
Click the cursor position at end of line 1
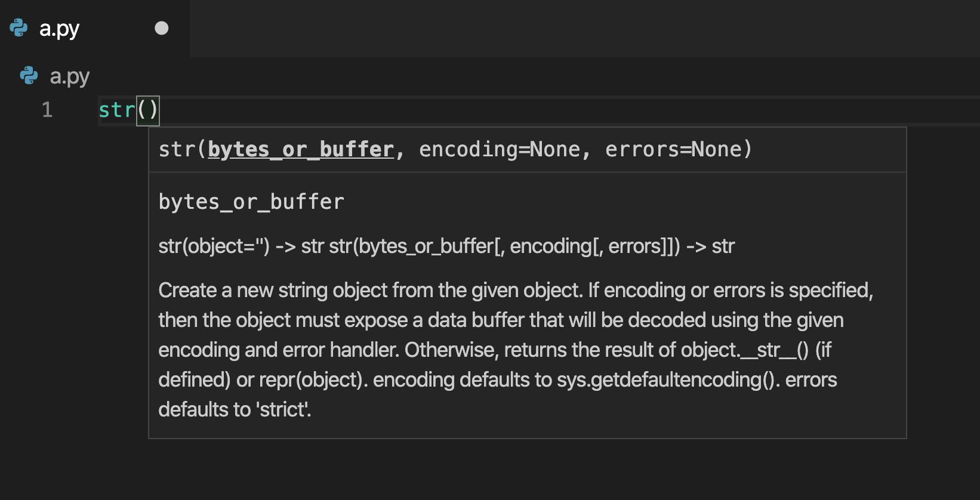coord(159,110)
